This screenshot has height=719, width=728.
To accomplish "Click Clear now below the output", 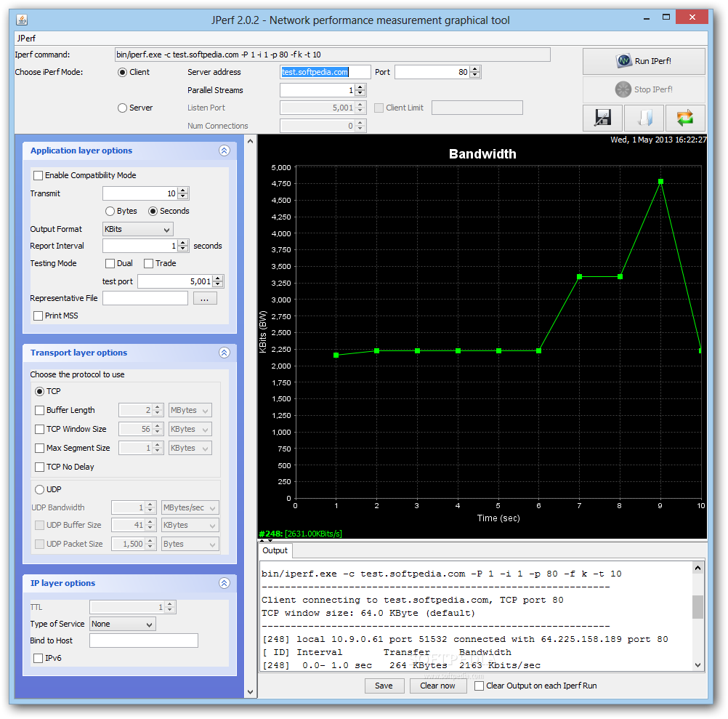I will (437, 686).
